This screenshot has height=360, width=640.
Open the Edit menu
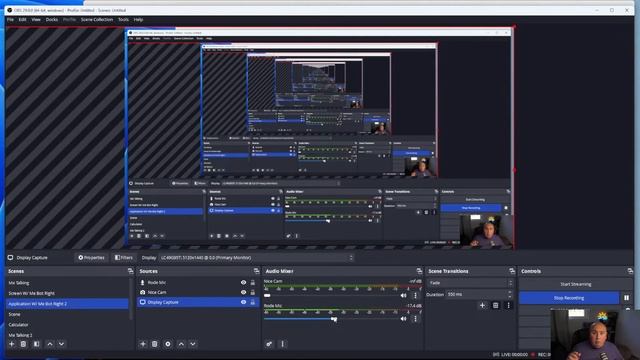[x=22, y=20]
